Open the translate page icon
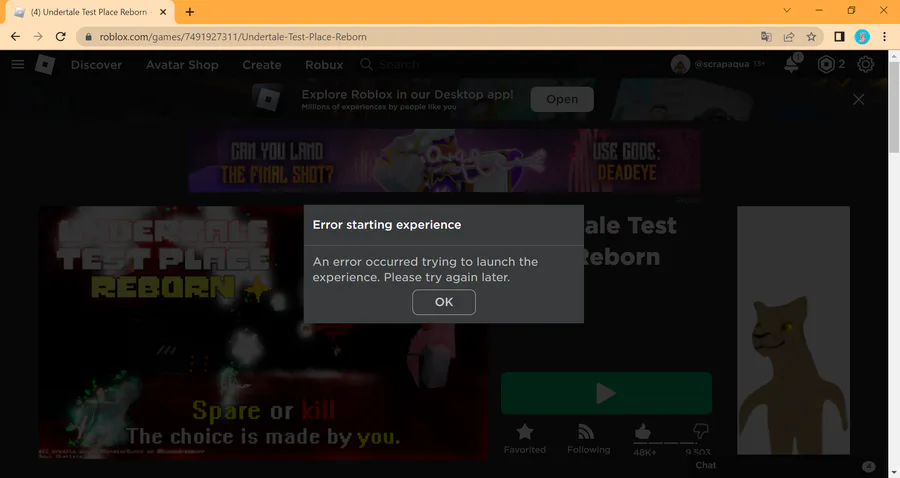Viewport: 900px width, 478px height. tap(766, 37)
